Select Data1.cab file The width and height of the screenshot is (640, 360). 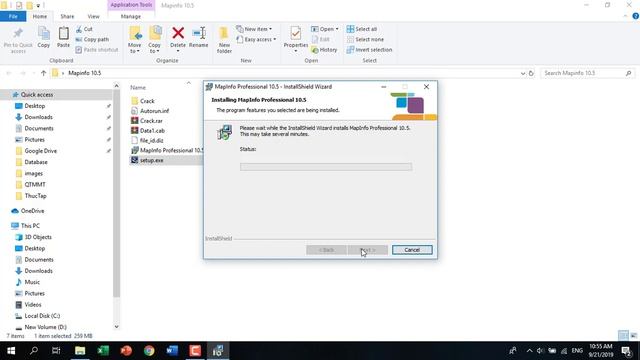(152, 131)
